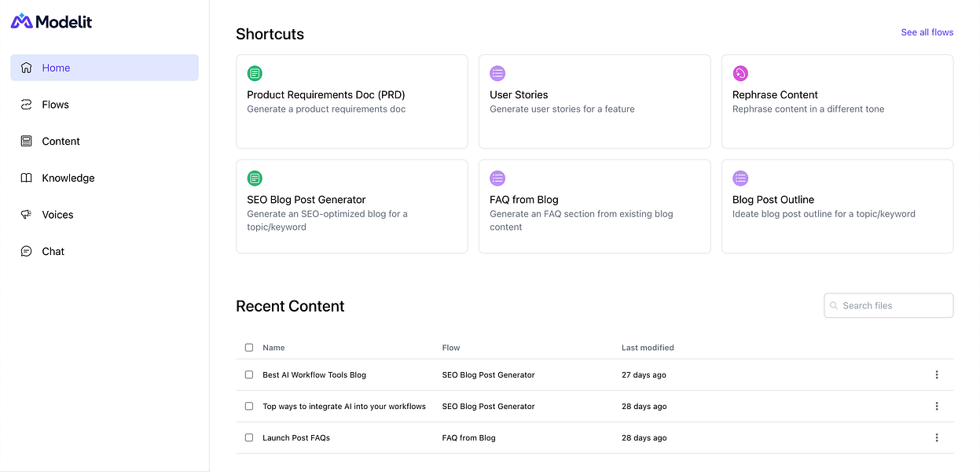Open options menu for Best AI Workflow Tools Blog
Screen dimensions: 980x472
937,375
